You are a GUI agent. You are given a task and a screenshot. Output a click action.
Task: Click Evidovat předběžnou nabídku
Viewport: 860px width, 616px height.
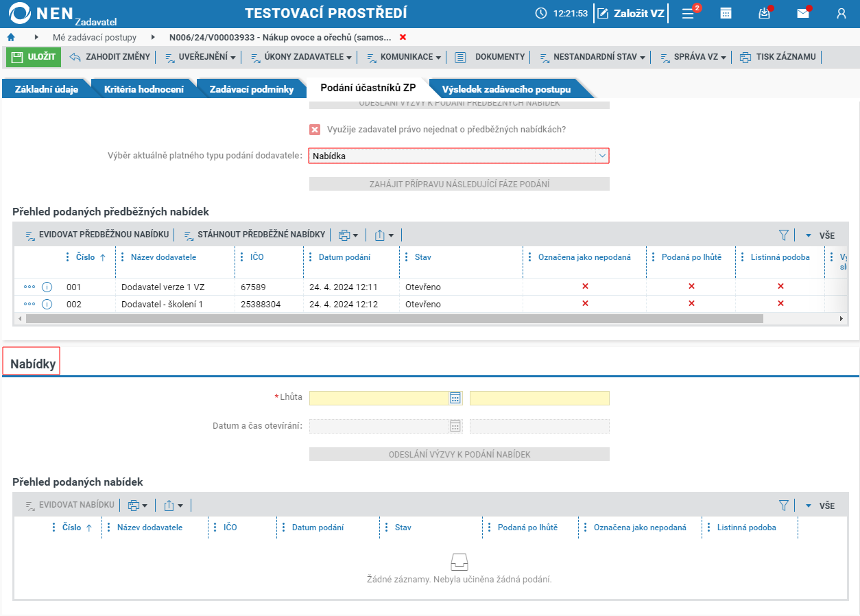click(97, 235)
